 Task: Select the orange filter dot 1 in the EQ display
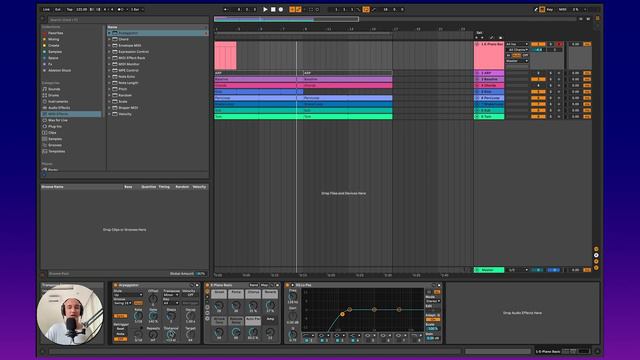[342, 314]
